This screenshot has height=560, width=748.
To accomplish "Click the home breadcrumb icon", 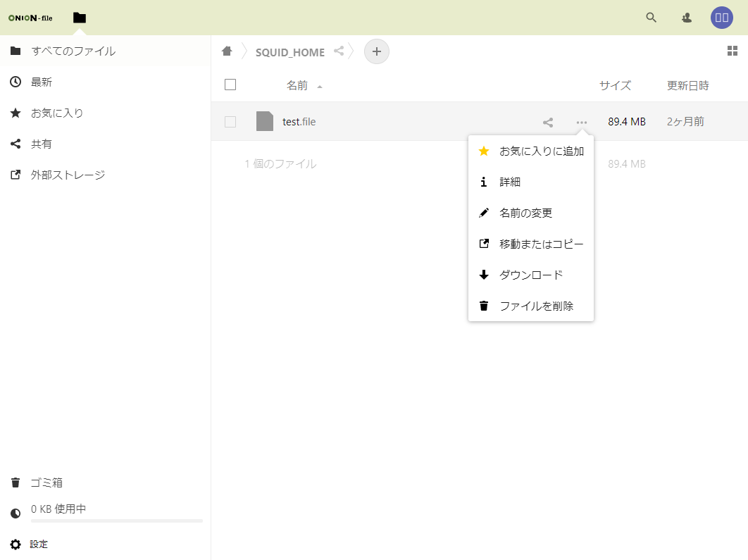I will (x=227, y=51).
